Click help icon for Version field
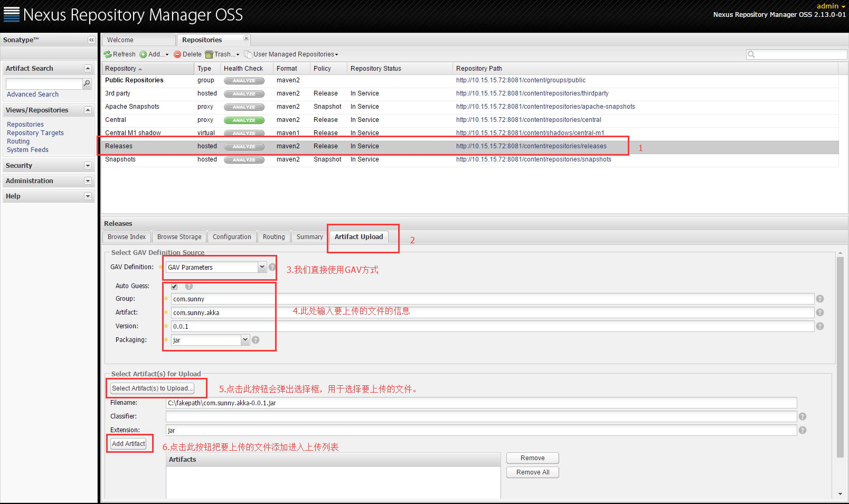849x504 pixels. (820, 326)
